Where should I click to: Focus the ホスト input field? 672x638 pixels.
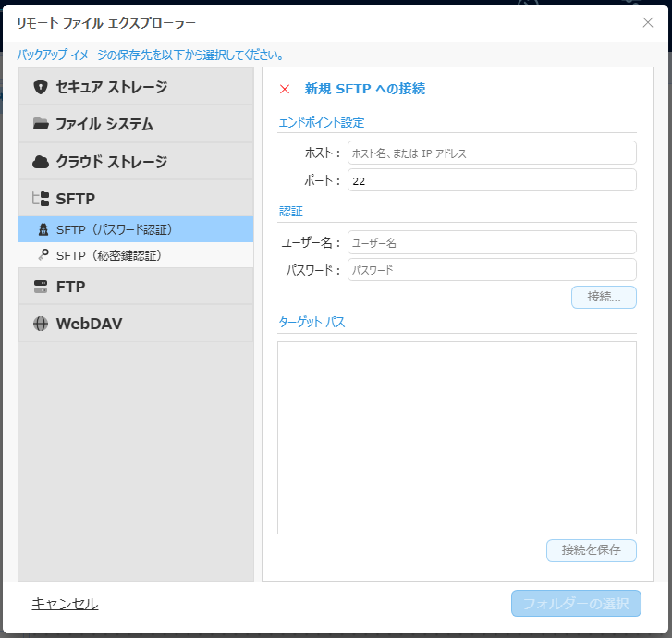coord(492,153)
